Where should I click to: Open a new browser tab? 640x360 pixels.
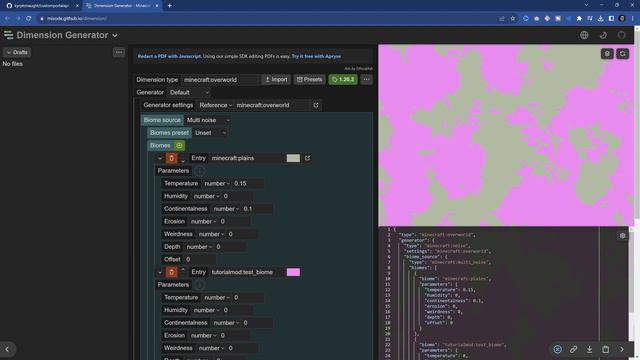pos(169,6)
